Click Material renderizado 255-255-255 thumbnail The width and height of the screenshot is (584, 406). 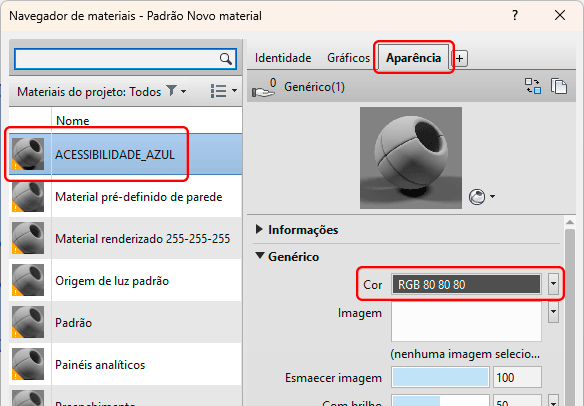click(x=28, y=238)
